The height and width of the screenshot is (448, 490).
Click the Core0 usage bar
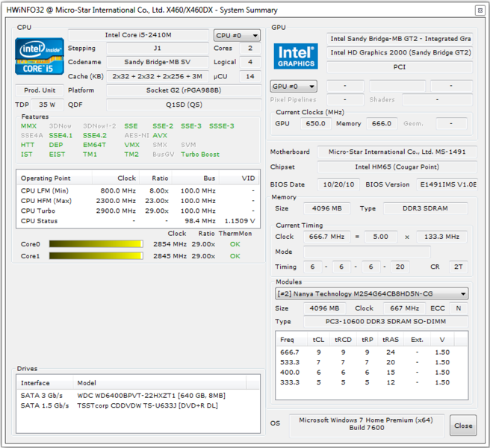[x=96, y=244]
